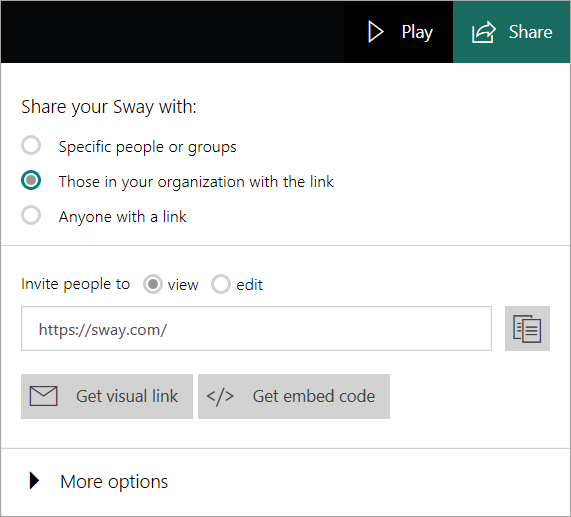571x517 pixels.
Task: Copy the share link with the copy icon
Action: tap(527, 329)
